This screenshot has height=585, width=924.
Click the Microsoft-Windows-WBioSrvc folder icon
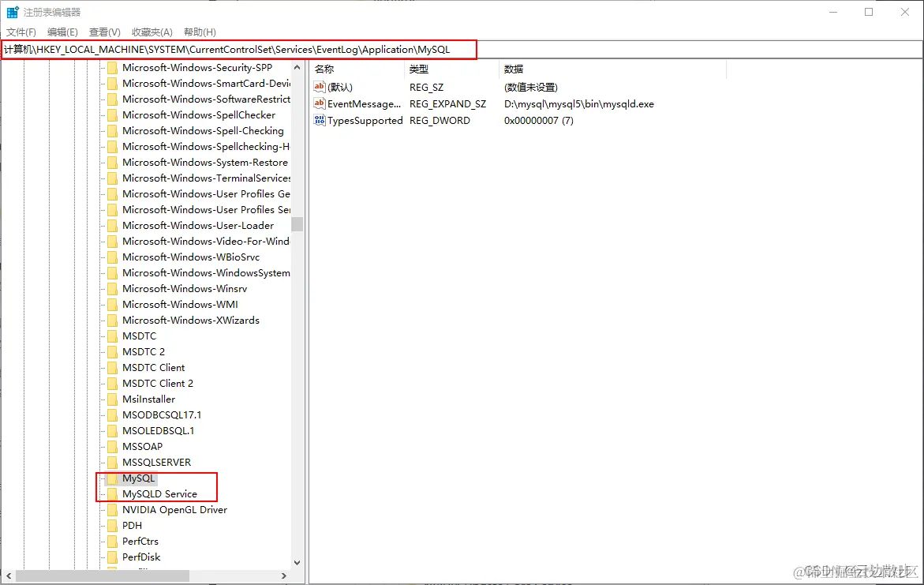click(x=112, y=257)
